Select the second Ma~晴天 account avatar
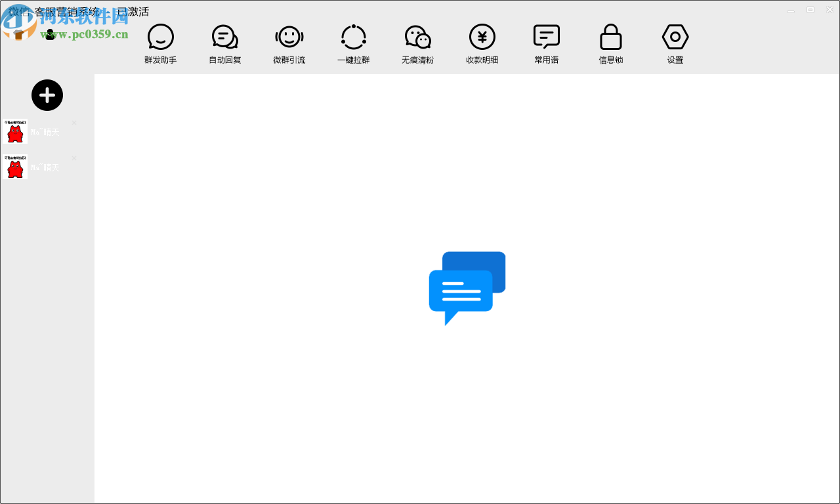The width and height of the screenshot is (840, 504). pyautogui.click(x=15, y=167)
